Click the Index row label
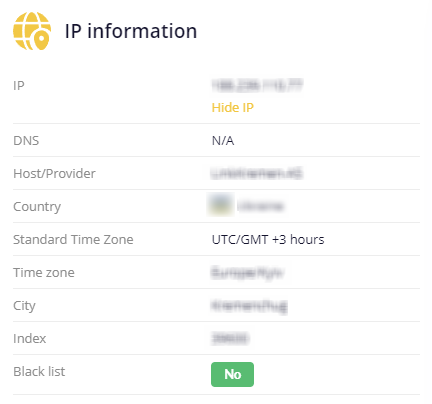The width and height of the screenshot is (432, 404). (x=30, y=339)
